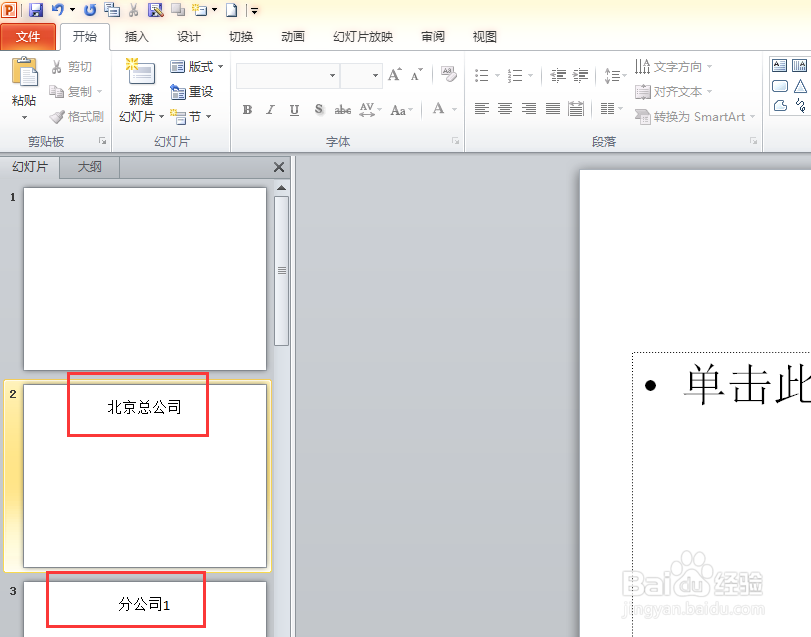811x637 pixels.
Task: Open the Paragraph group dialog launcher
Action: point(753,141)
